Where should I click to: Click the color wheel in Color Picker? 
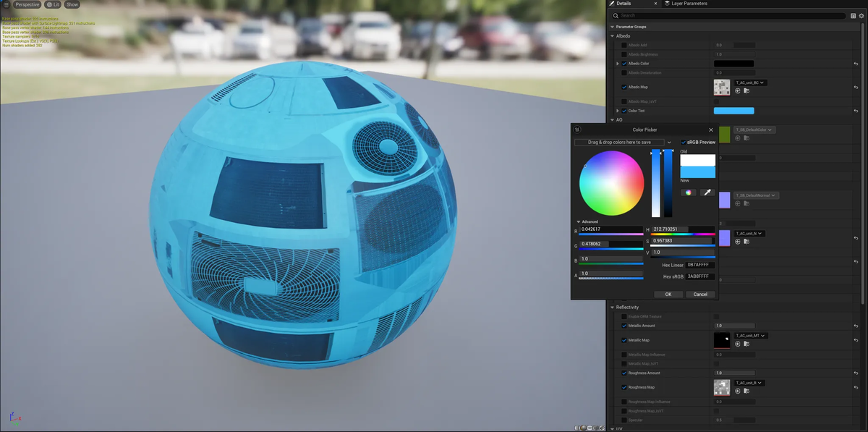pyautogui.click(x=611, y=183)
